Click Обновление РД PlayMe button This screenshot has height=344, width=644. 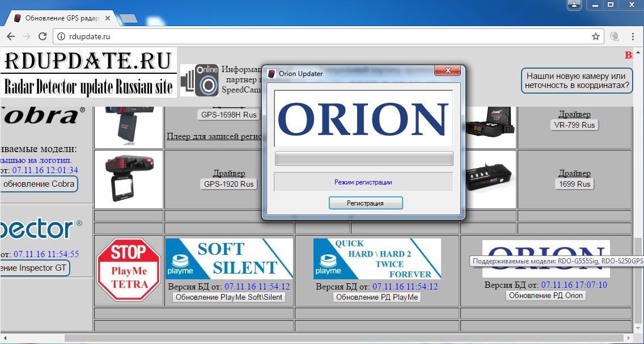377,297
